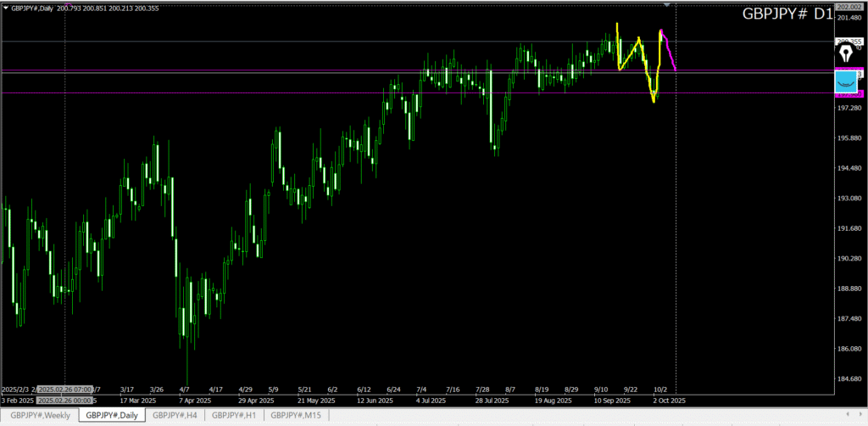Screen dimensions: 868x426
Task: Click the magenta price tag below smile icon
Action: [x=849, y=93]
